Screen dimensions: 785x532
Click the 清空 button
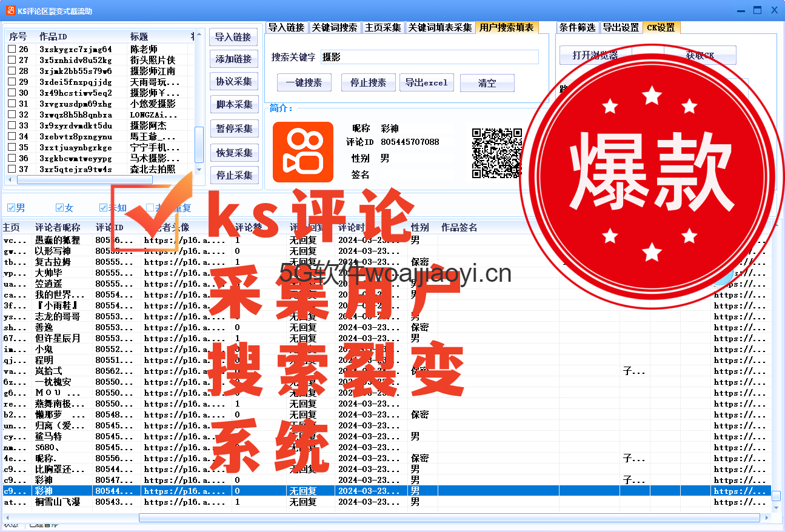tap(487, 82)
